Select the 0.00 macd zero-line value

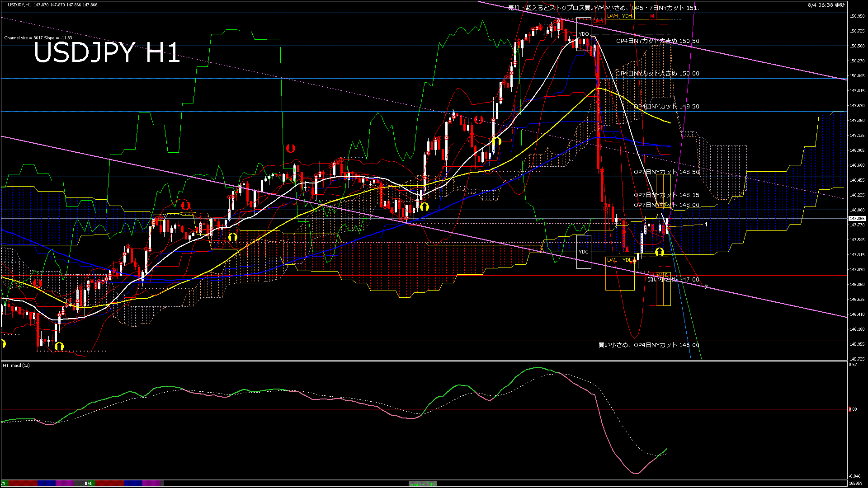853,409
